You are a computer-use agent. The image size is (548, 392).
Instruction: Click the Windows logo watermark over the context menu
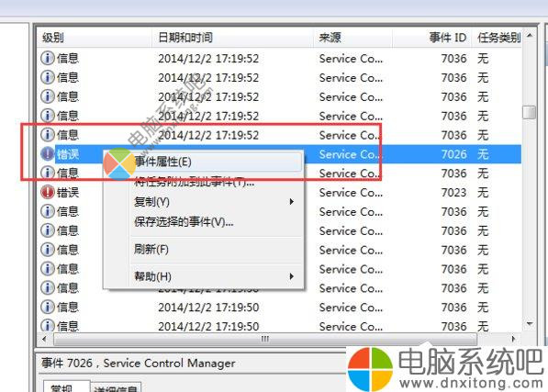[x=119, y=163]
